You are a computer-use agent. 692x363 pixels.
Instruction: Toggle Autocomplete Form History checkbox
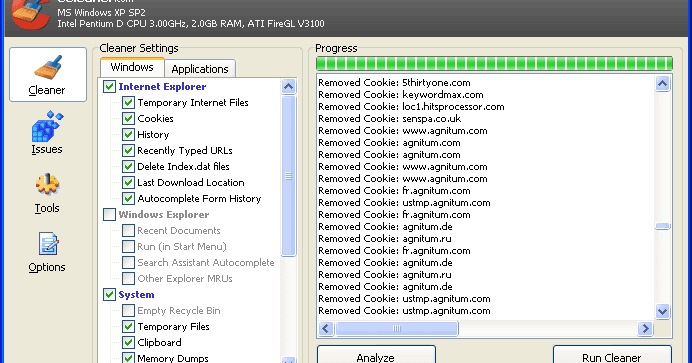pyautogui.click(x=128, y=198)
